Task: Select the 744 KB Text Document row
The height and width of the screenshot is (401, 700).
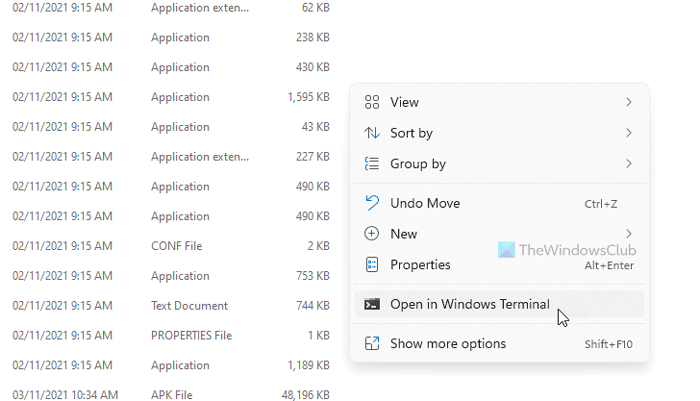Action: click(x=170, y=306)
